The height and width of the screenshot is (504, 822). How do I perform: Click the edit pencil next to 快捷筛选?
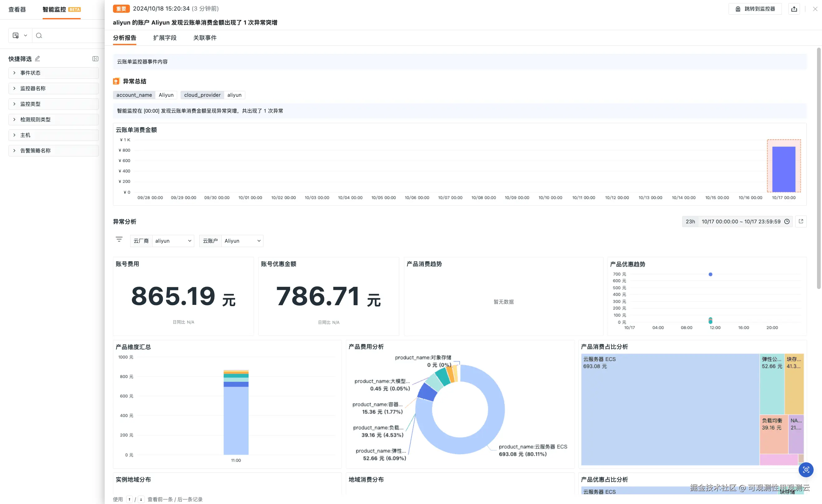click(37, 59)
